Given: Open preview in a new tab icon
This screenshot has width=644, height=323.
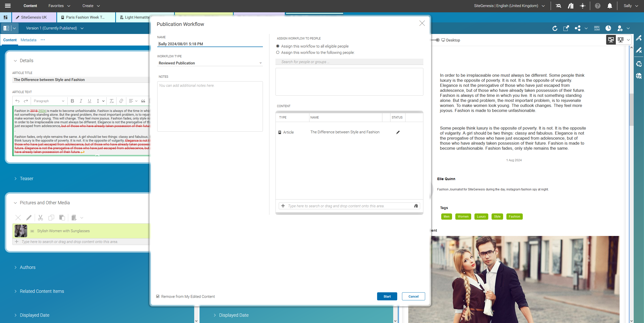Looking at the screenshot, I should (x=566, y=28).
